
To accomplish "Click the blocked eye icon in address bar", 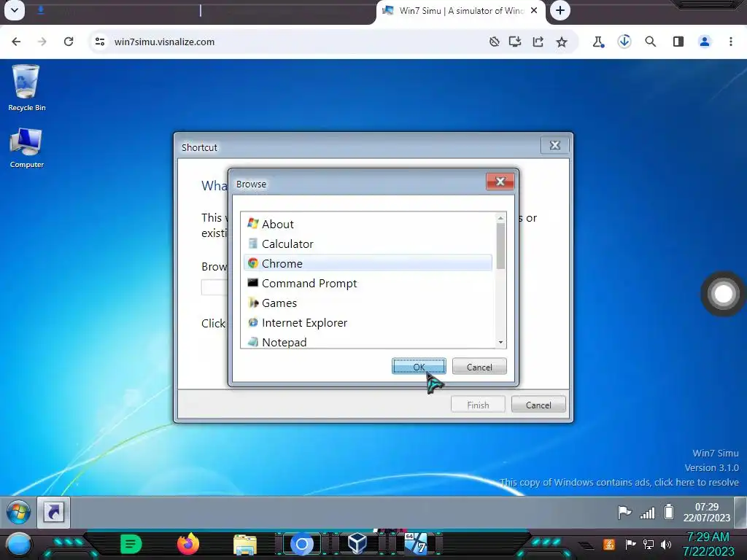I will click(x=494, y=42).
